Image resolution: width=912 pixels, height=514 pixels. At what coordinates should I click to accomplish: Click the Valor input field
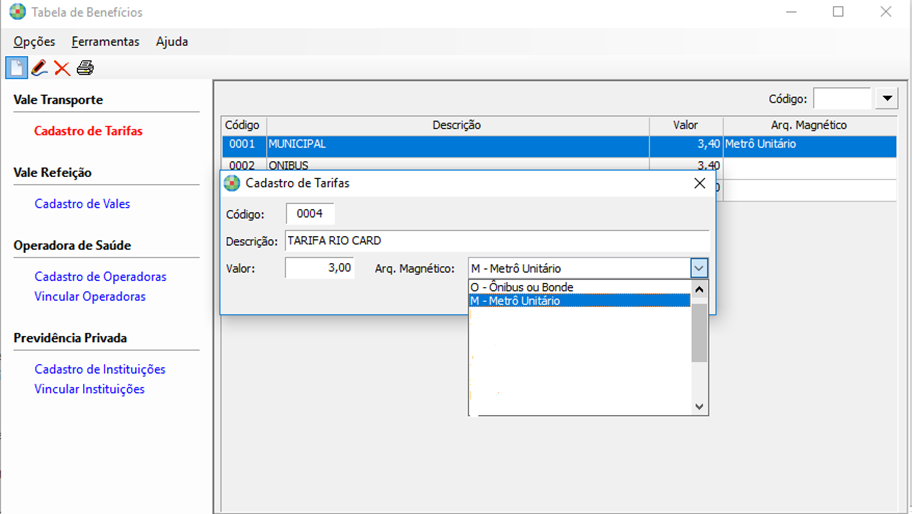319,268
